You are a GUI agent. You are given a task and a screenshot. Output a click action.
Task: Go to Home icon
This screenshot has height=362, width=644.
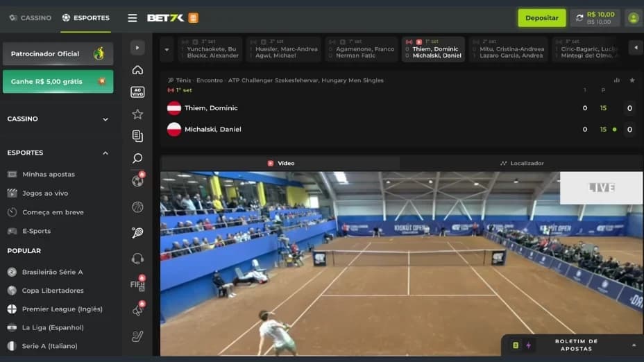(137, 70)
